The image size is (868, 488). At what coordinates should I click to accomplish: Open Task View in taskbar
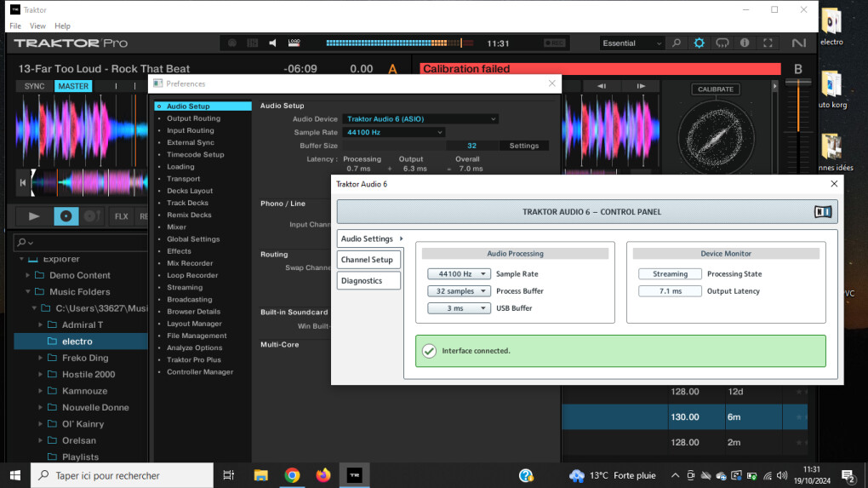tap(229, 475)
